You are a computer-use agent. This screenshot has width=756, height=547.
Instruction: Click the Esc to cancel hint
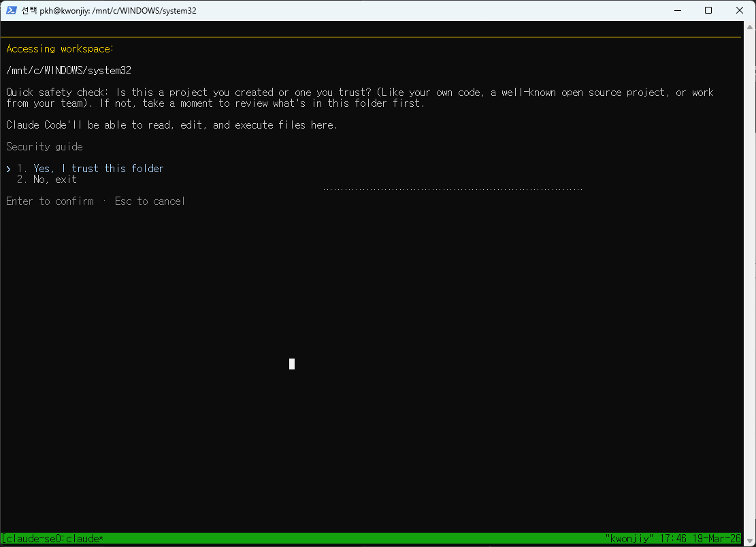coord(150,201)
